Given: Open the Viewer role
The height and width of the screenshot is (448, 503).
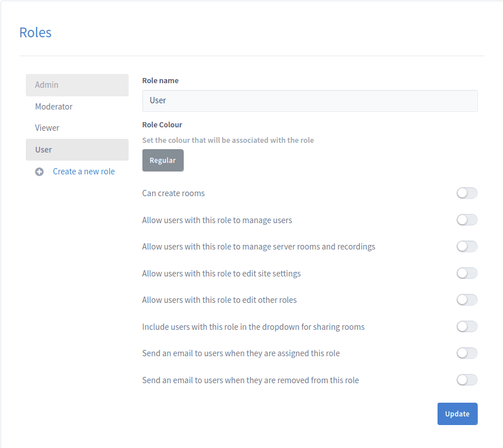Looking at the screenshot, I should point(77,128).
